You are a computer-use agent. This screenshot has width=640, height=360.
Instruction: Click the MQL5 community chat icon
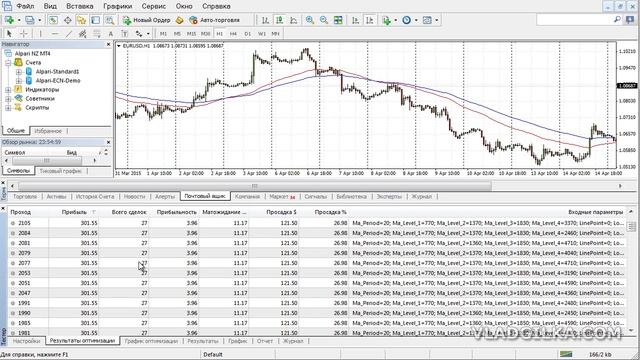[630, 20]
